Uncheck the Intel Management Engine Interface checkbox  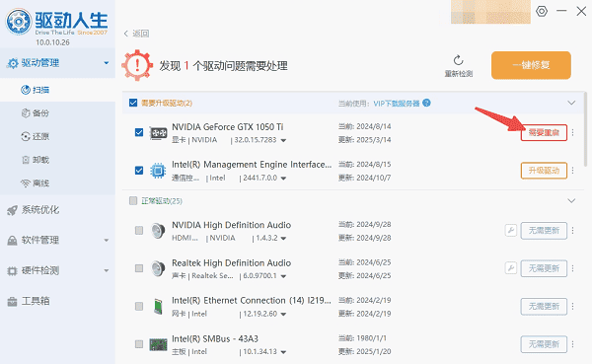(139, 171)
